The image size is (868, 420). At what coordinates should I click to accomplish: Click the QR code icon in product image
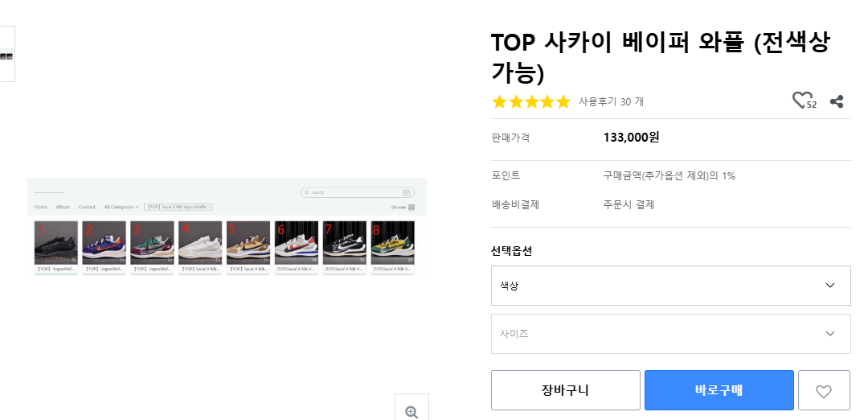pos(411,208)
